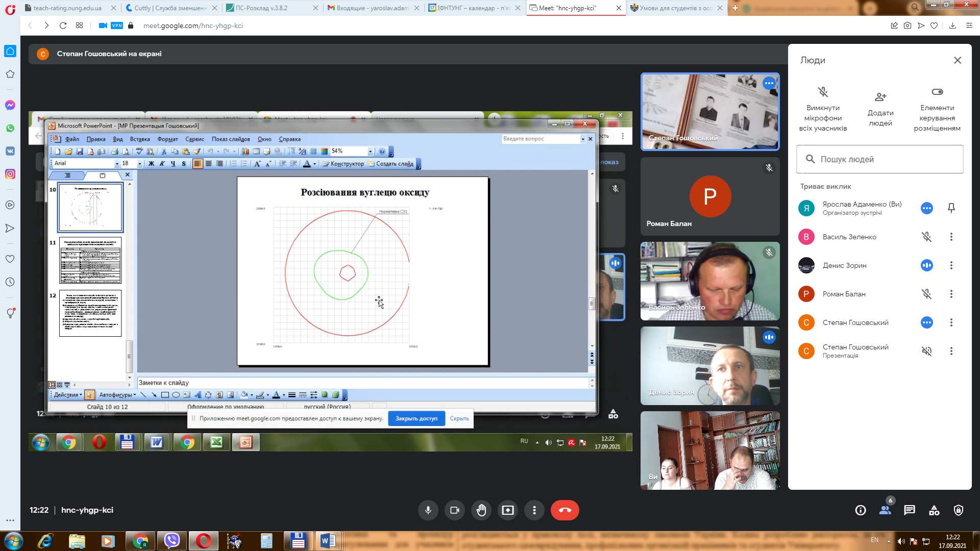
Task: Open options for Степан Гошовський Презентація
Action: coord(951,351)
